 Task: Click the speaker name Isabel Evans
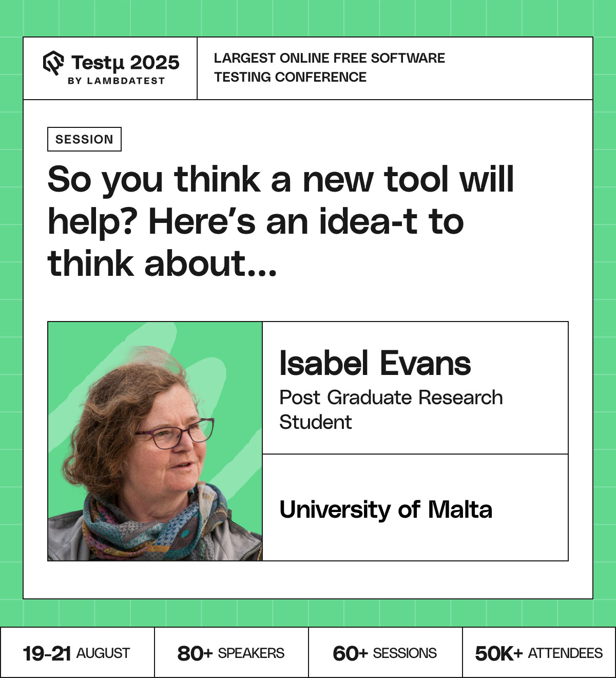(x=375, y=363)
